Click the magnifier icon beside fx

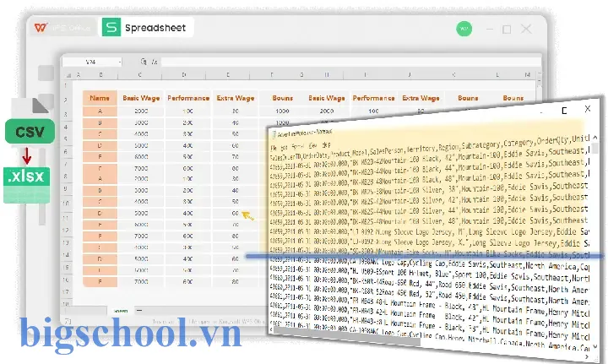point(144,62)
